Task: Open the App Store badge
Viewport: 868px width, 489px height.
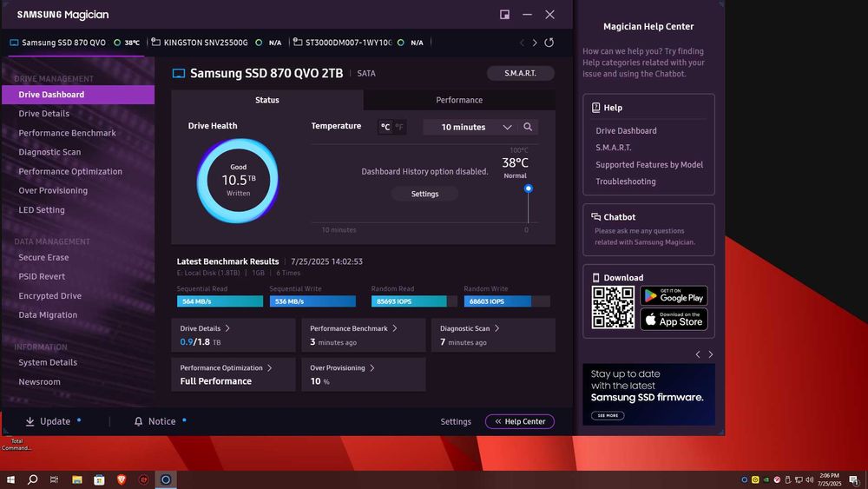Action: click(x=674, y=320)
